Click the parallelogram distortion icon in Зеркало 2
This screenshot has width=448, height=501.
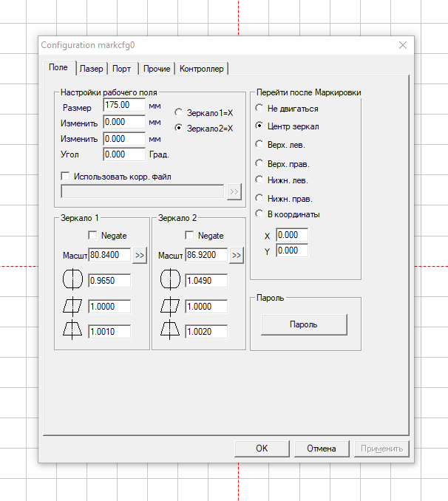coord(170,306)
